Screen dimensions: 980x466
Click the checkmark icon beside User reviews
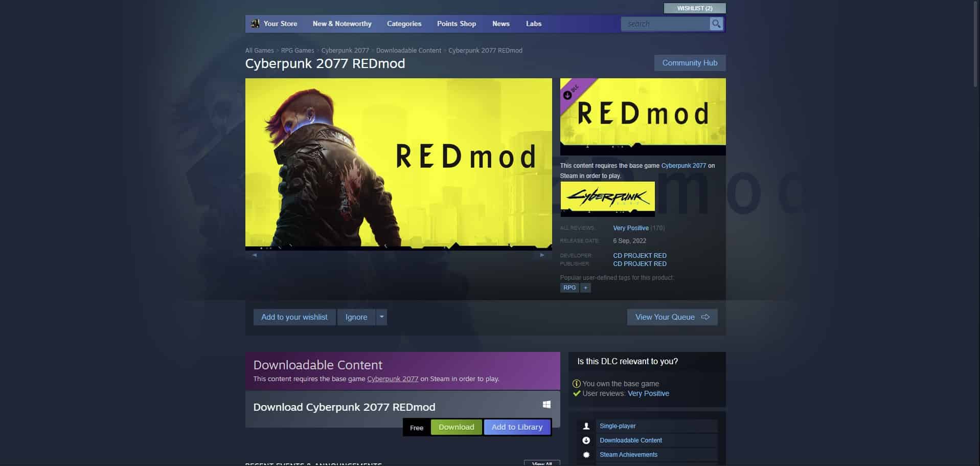[577, 393]
